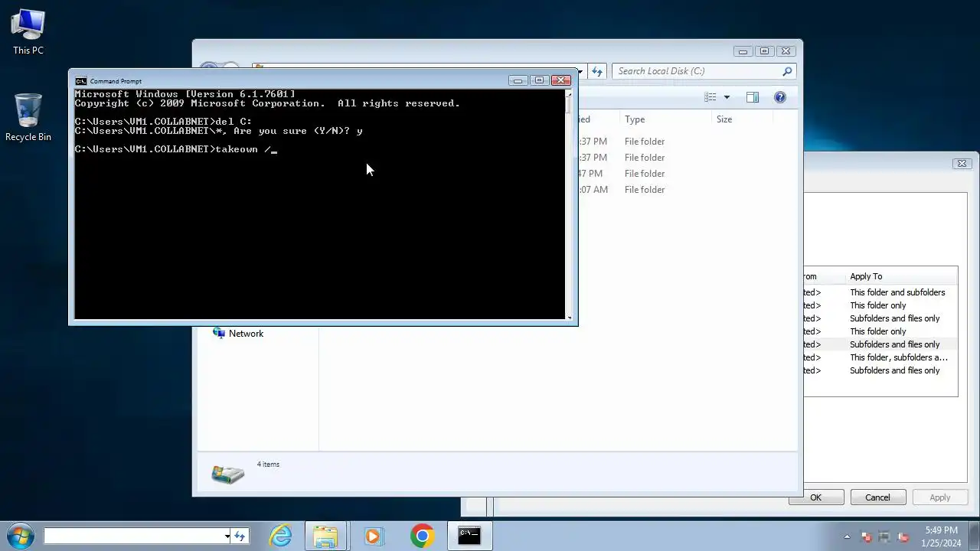Close the permissions dialog window
The height and width of the screenshot is (551, 980).
pos(962,163)
